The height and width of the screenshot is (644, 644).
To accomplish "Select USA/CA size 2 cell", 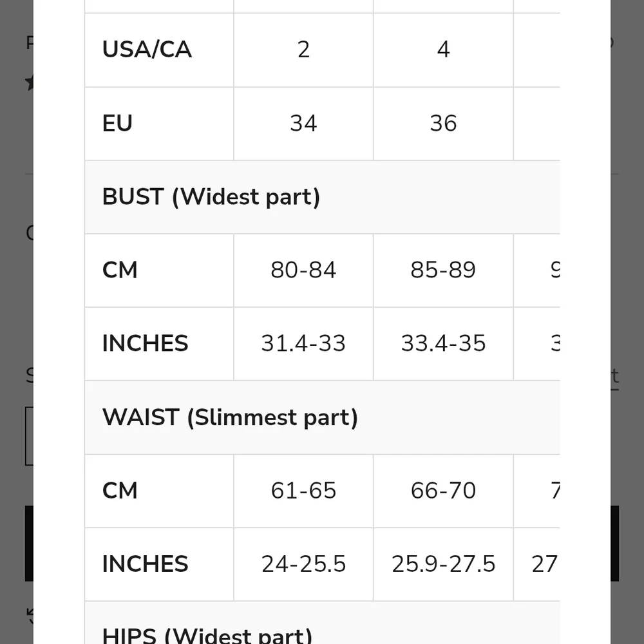I will coord(303,50).
